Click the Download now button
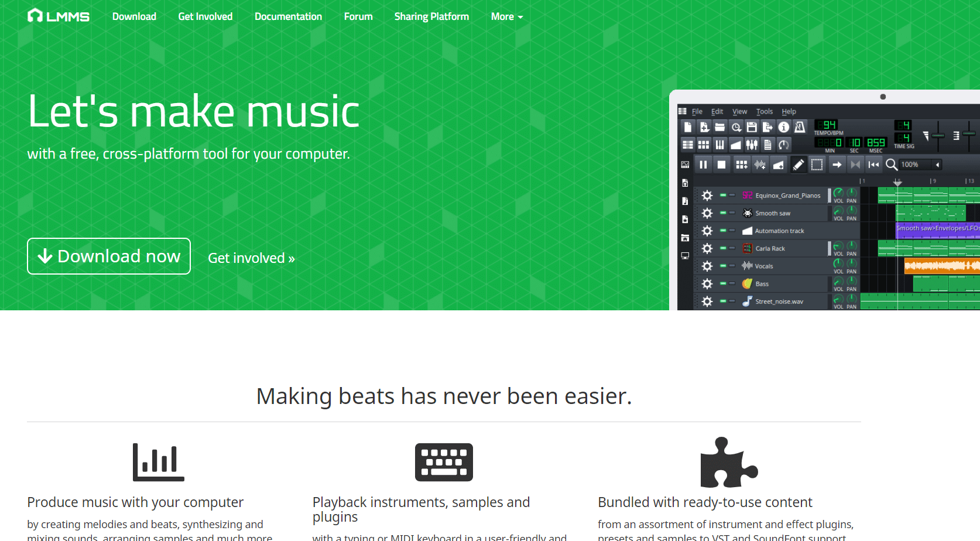Screen dimensions: 980x541 (109, 256)
